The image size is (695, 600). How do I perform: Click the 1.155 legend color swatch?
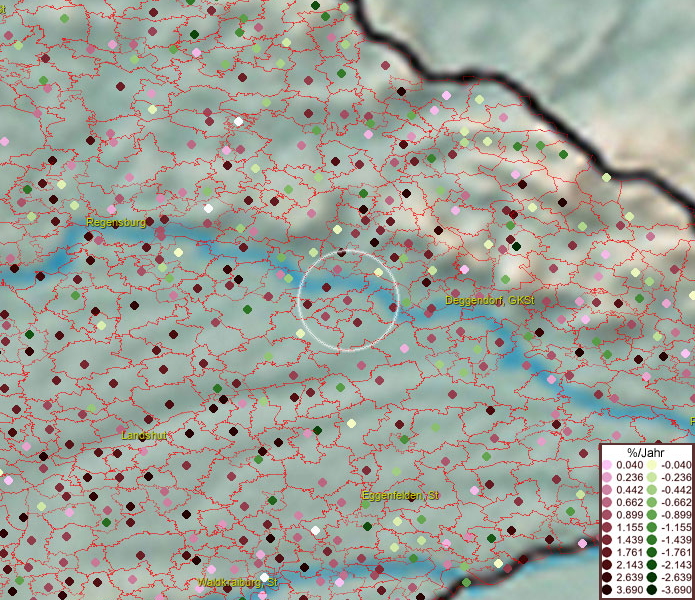[x=607, y=527]
